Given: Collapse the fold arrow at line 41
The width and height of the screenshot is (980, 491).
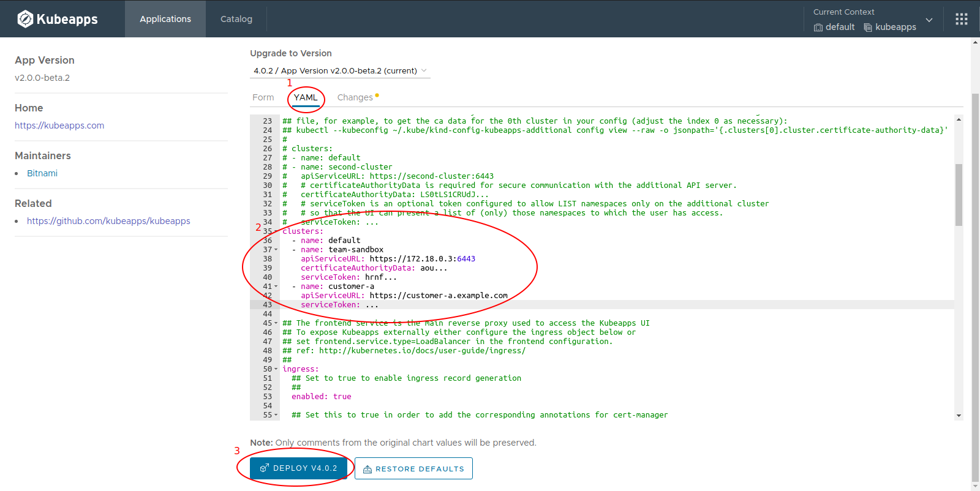Looking at the screenshot, I should (276, 287).
